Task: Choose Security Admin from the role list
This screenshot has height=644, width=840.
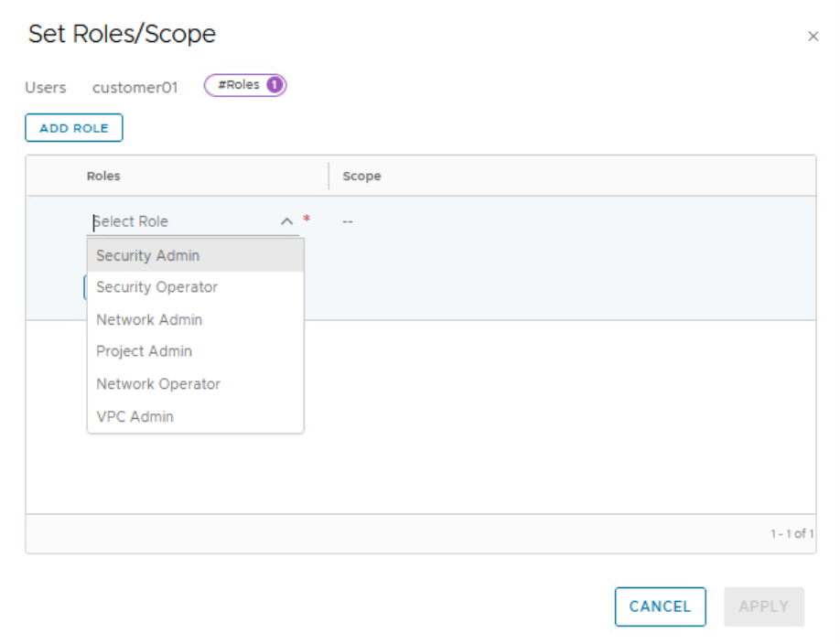Action: point(147,255)
